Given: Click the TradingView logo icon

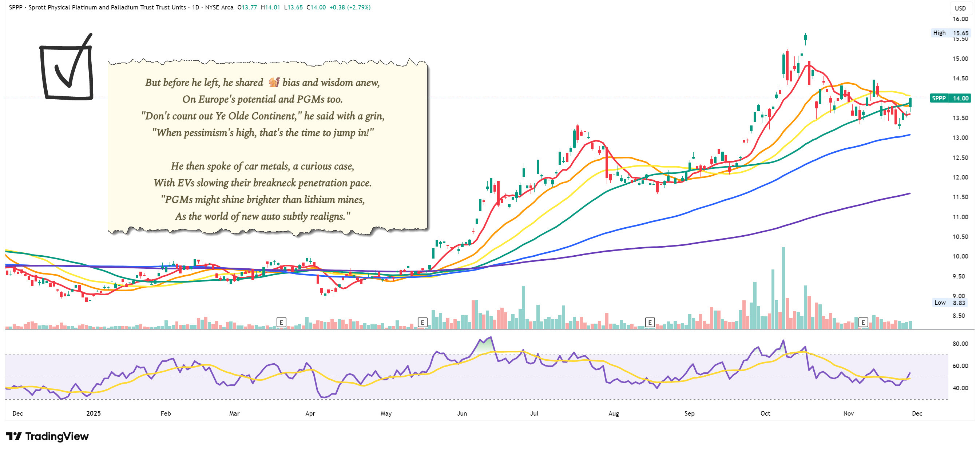Looking at the screenshot, I should pos(14,436).
